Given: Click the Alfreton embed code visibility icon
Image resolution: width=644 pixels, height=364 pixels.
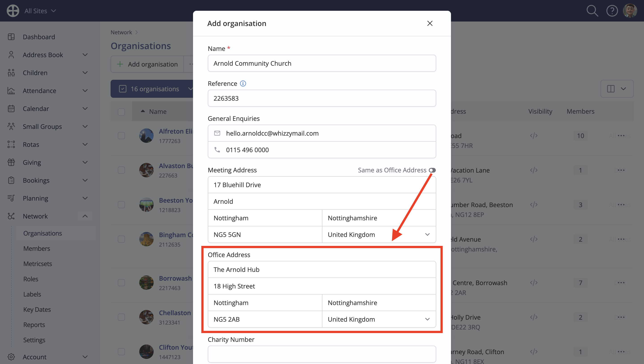Looking at the screenshot, I should [x=534, y=136].
